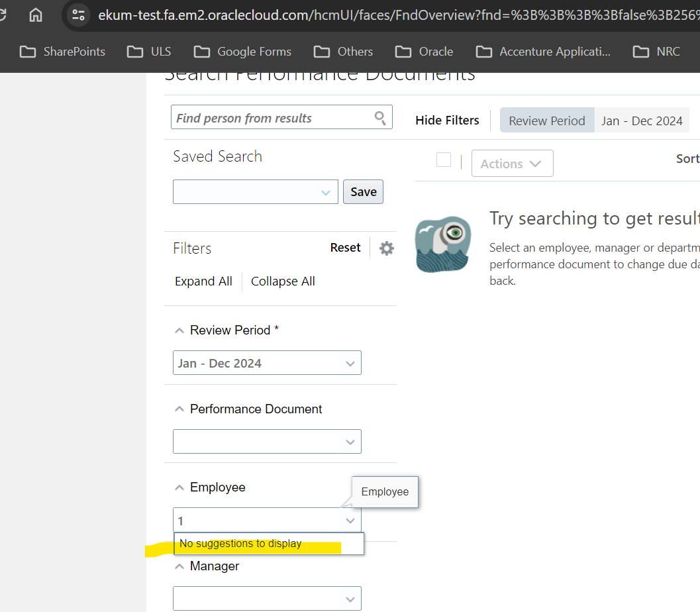Click the site information icon in address bar
The image size is (700, 612).
(x=77, y=15)
